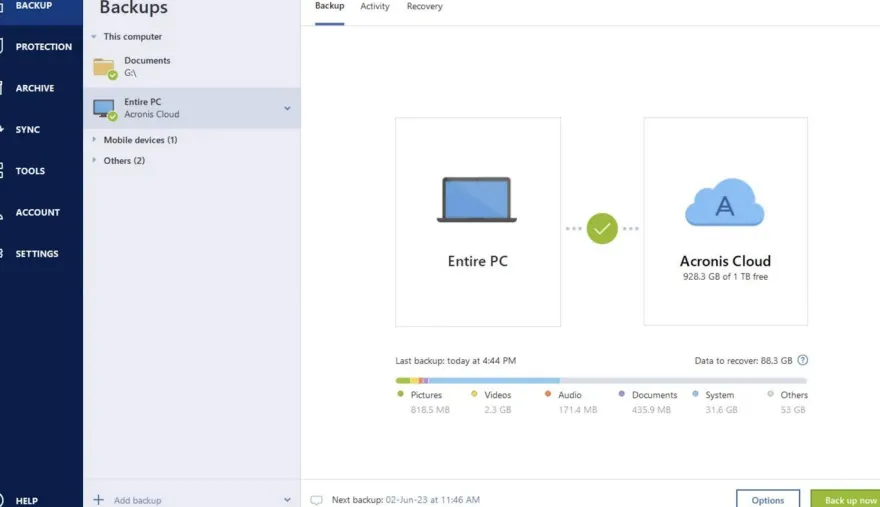Click the plus icon for Add backup
880x507 pixels.
98,499
